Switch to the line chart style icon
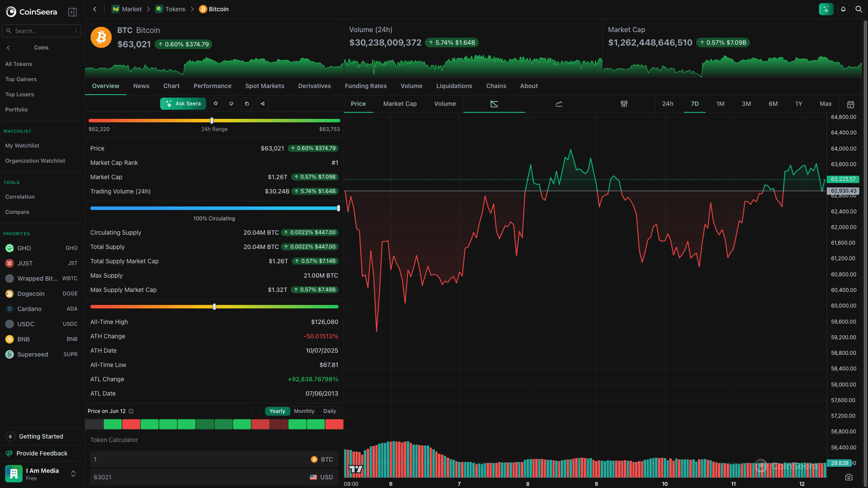 coord(559,104)
